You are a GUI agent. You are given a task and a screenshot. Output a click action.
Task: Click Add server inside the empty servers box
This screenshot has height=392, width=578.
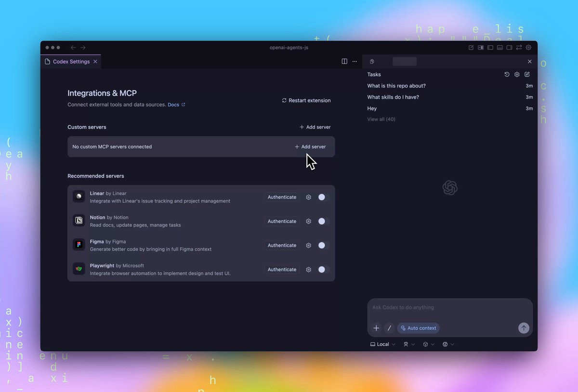[310, 146]
